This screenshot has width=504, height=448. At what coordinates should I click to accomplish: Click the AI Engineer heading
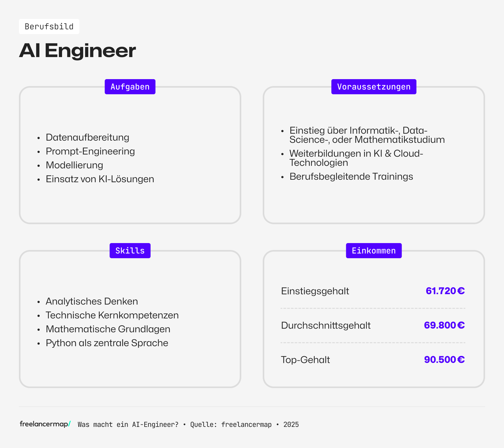coord(77,50)
